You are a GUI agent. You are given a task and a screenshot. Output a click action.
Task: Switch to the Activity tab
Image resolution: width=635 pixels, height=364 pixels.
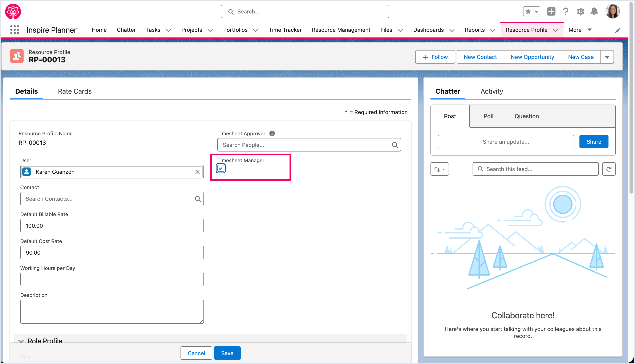pyautogui.click(x=492, y=91)
